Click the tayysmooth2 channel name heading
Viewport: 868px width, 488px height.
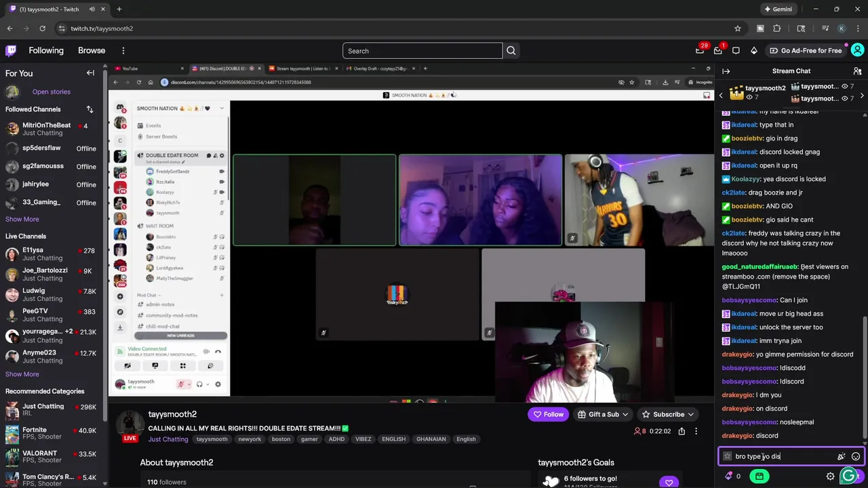coord(172,414)
